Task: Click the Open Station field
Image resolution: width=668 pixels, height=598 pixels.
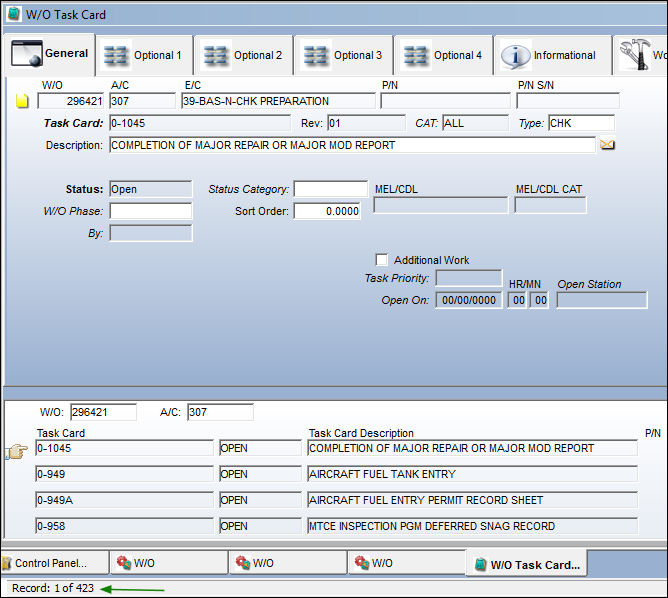Action: 602,300
